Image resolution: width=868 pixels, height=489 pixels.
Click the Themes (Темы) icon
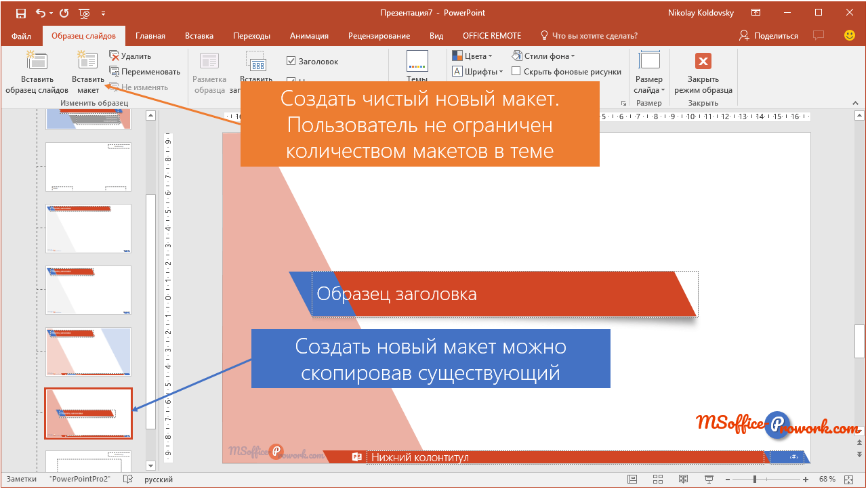[417, 62]
